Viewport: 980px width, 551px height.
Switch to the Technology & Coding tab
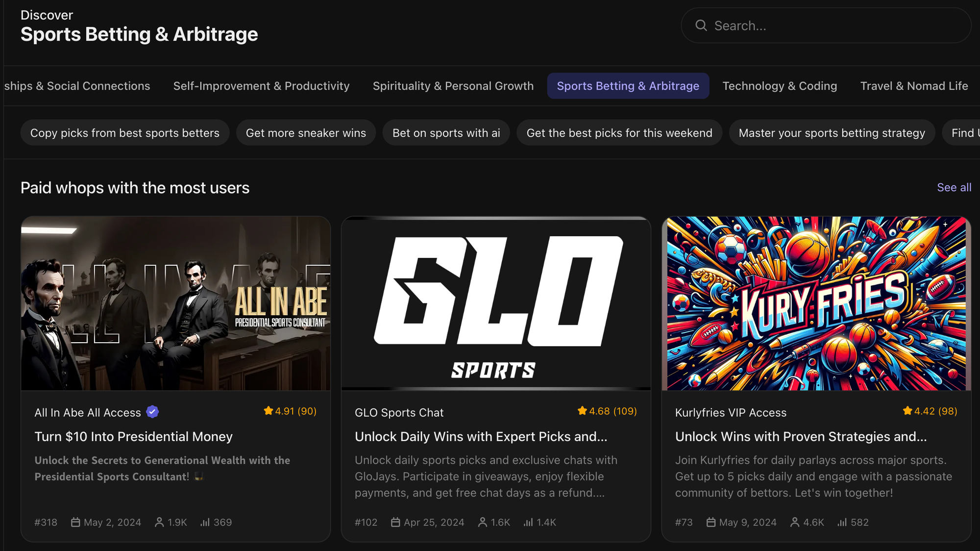coord(780,86)
